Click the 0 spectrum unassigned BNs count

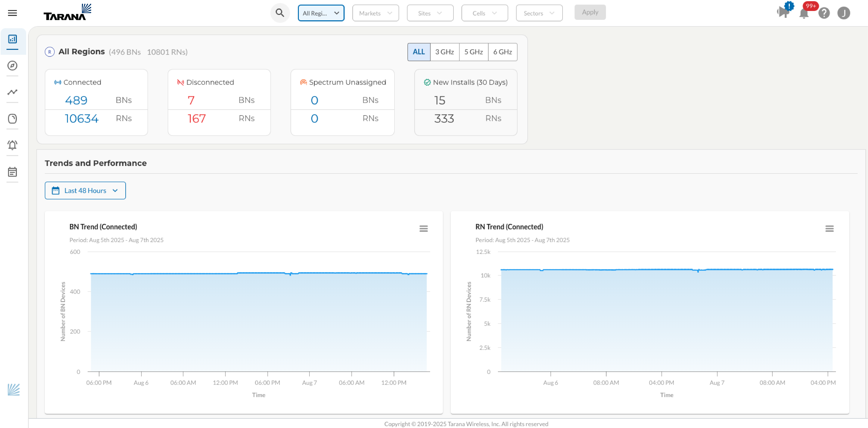tap(314, 100)
